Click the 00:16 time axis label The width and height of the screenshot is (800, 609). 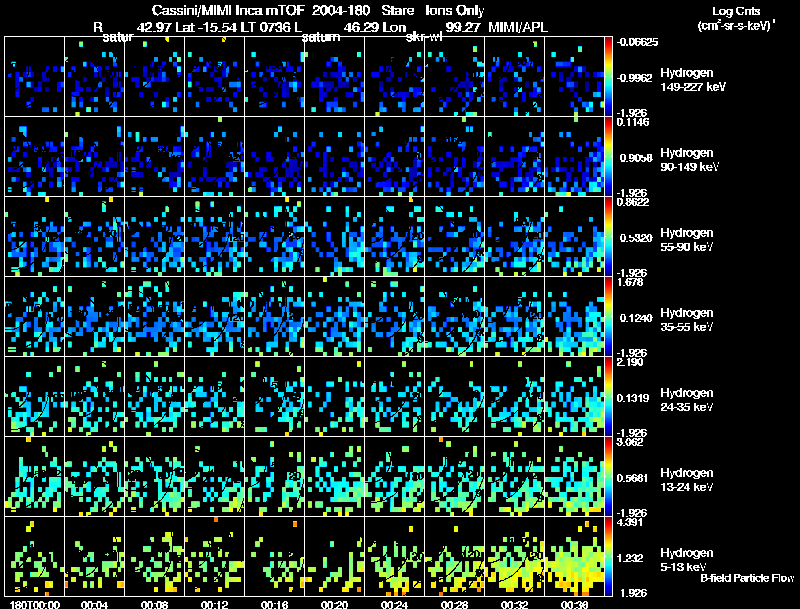click(274, 604)
